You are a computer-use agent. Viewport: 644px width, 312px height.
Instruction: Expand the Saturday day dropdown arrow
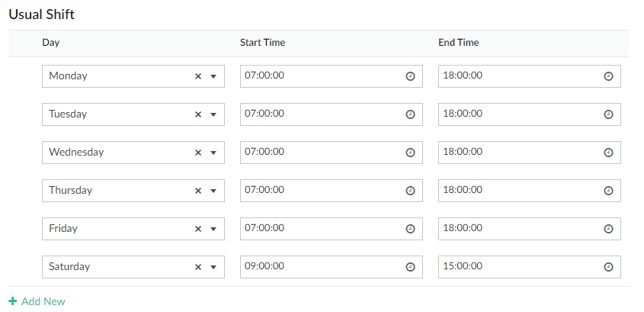[x=213, y=267]
